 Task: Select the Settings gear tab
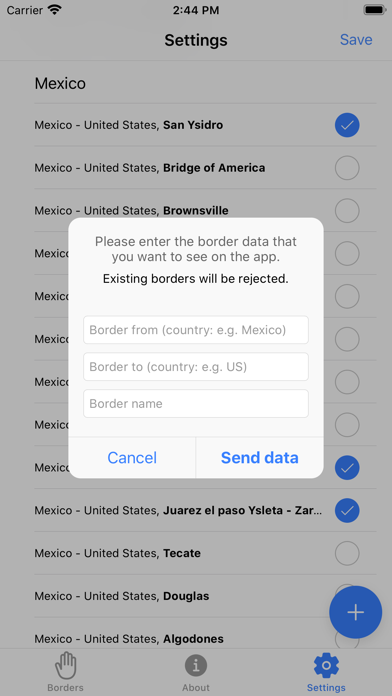tap(326, 665)
